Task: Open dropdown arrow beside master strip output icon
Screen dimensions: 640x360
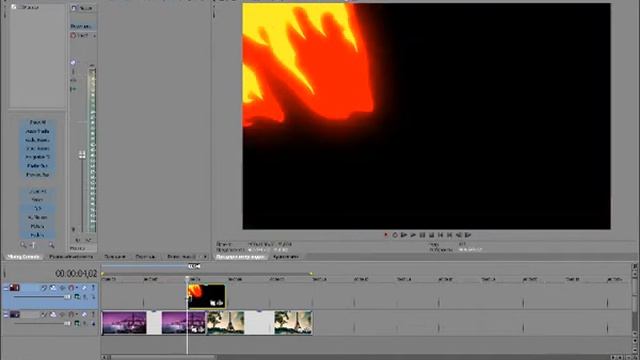Action: [x=94, y=36]
